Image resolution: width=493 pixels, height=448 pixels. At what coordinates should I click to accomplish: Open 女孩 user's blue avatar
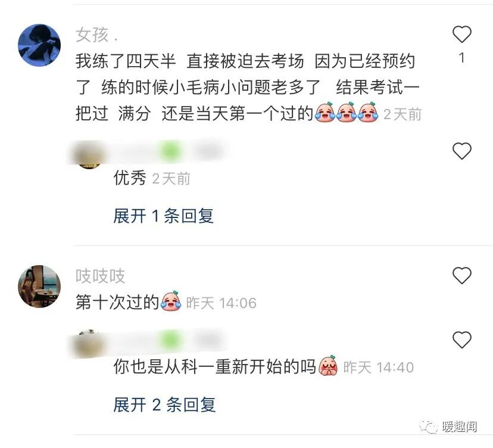(x=39, y=45)
